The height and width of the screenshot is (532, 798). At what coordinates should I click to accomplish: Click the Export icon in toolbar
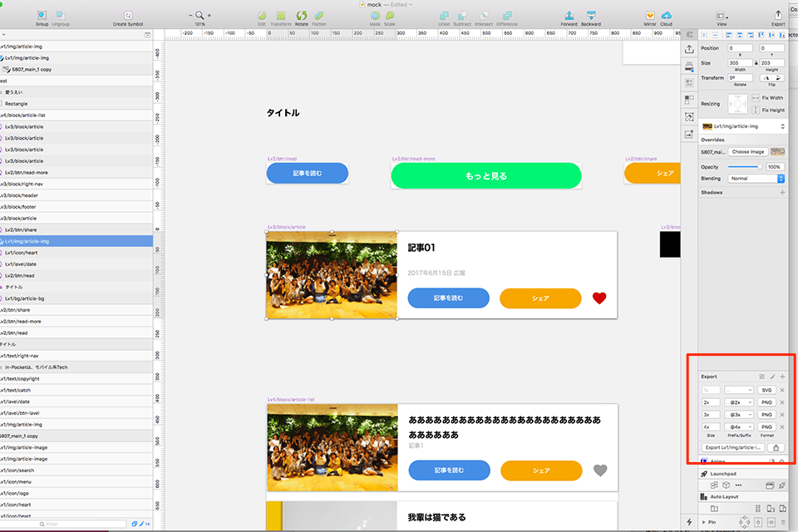click(x=778, y=15)
